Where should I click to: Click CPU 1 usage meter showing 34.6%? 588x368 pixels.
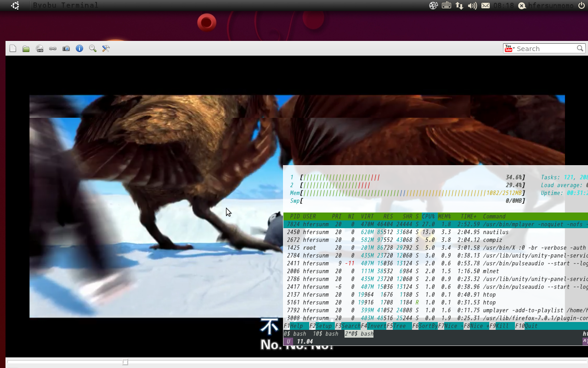tap(407, 177)
